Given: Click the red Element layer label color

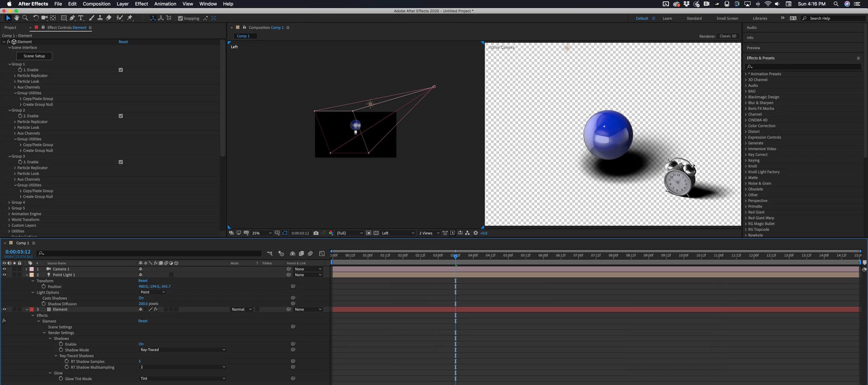Looking at the screenshot, I should [x=32, y=309].
